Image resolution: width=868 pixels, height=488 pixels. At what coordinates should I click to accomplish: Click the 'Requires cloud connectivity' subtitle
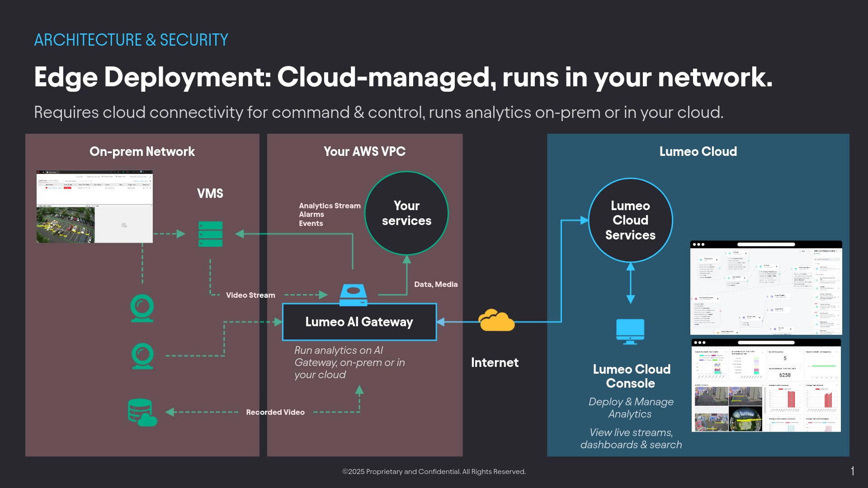(379, 112)
